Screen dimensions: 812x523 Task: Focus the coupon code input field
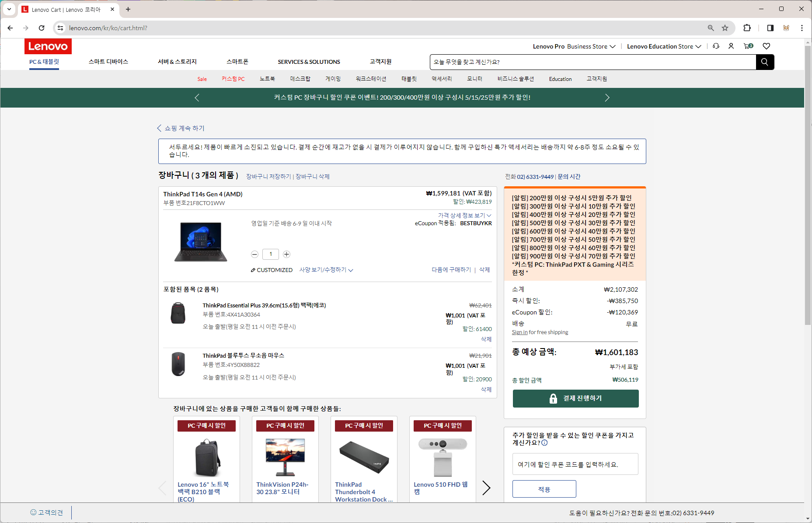coord(575,464)
